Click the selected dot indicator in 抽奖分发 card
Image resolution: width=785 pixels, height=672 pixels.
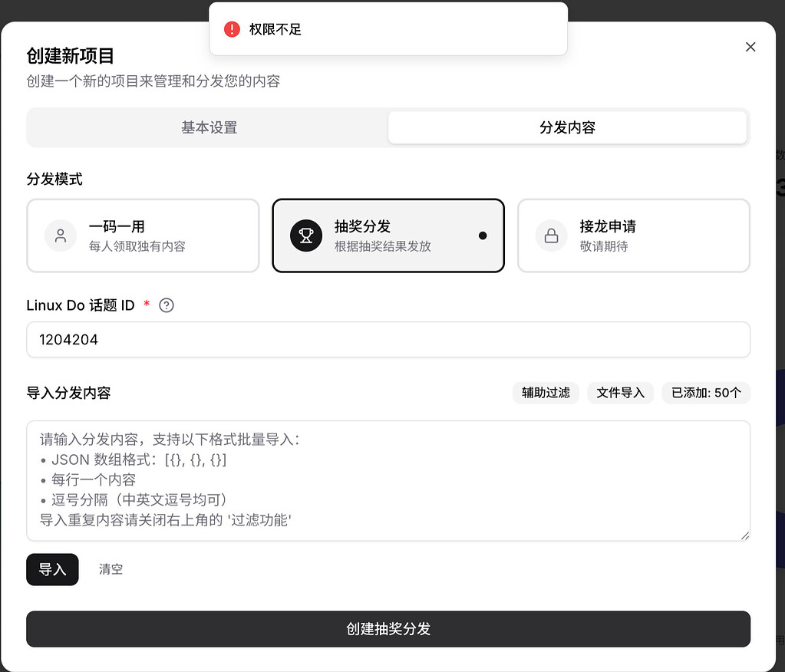tap(483, 236)
